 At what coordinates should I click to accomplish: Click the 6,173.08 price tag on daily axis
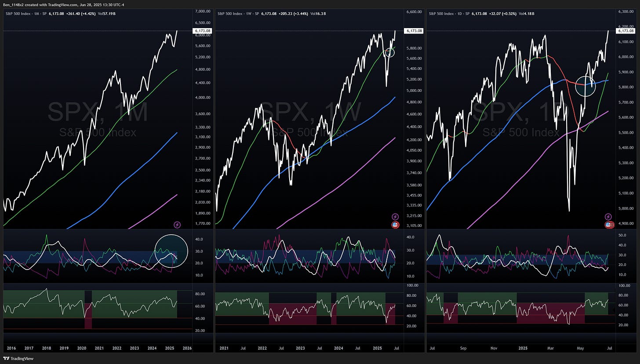626,31
